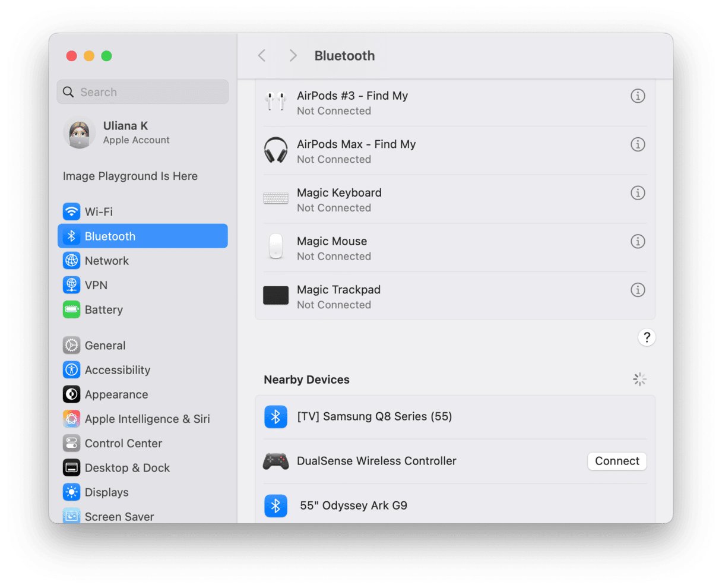722x588 pixels.
Task: Go to General settings
Action: 142,345
